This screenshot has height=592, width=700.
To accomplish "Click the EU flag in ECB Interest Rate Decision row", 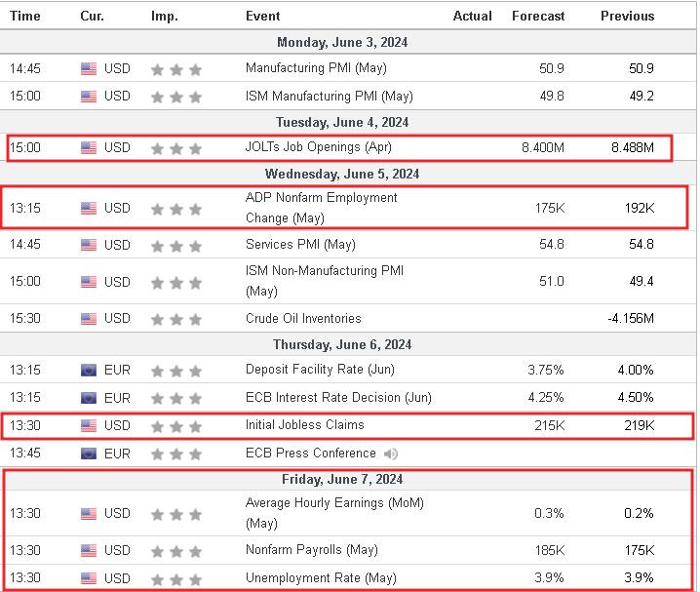I will (x=89, y=398).
